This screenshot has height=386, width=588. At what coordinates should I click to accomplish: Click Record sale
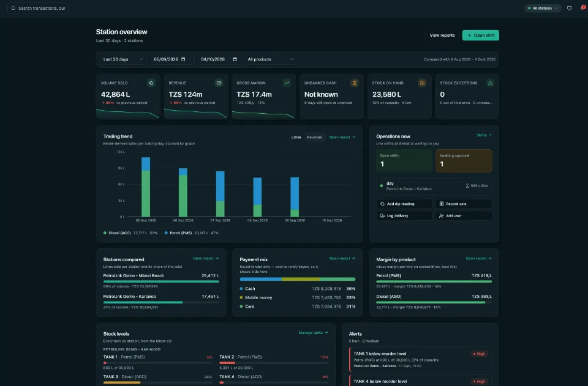(464, 204)
